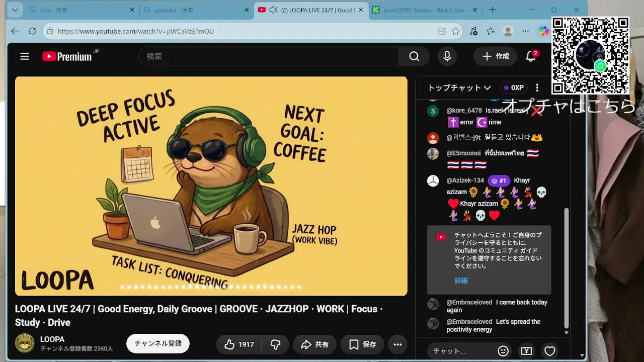Viewport: 644px width, 362px height.
Task: Open the address bar apps grid icon
Action: (x=442, y=31)
